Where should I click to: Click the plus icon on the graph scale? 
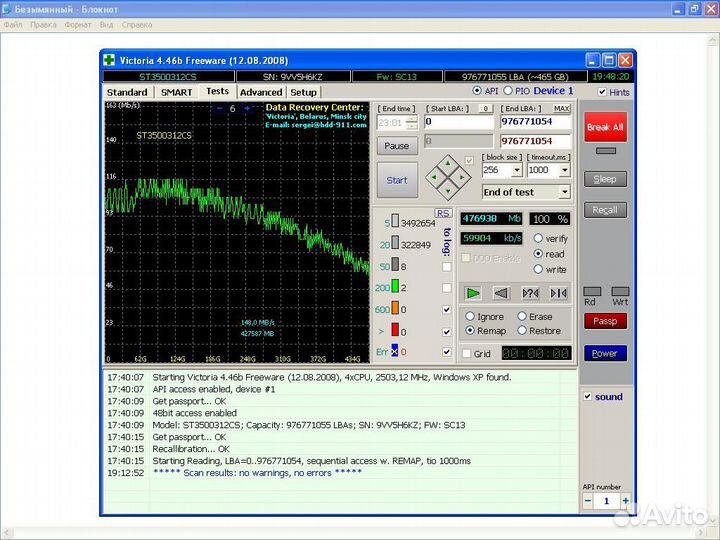[x=248, y=108]
